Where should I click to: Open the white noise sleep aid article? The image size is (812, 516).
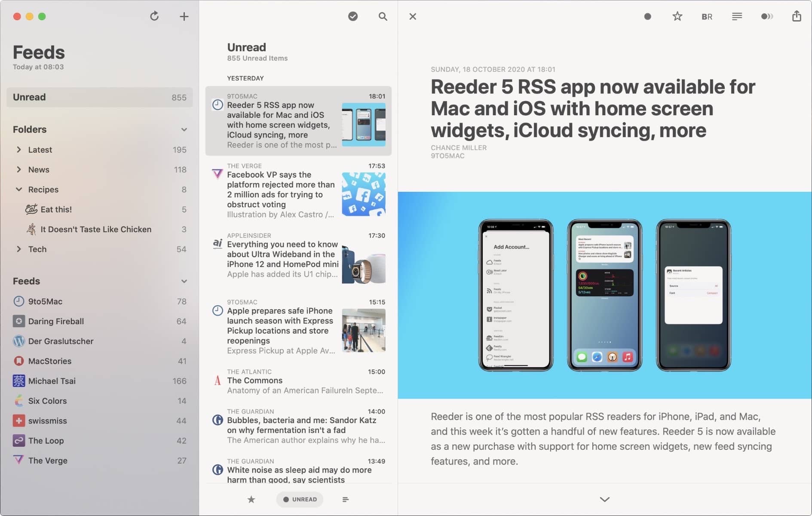pyautogui.click(x=298, y=471)
